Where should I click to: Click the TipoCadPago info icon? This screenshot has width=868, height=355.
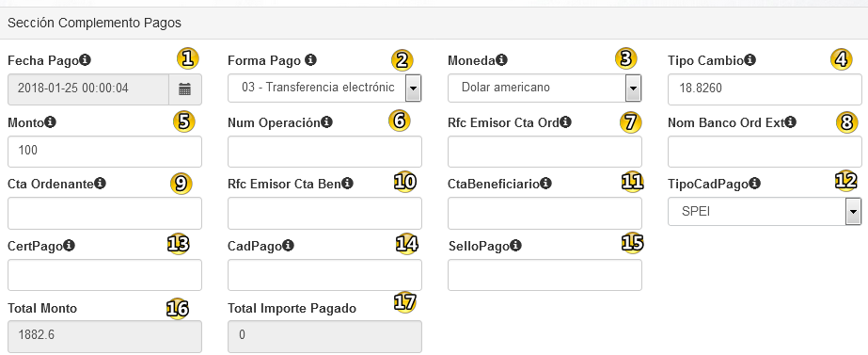click(754, 183)
